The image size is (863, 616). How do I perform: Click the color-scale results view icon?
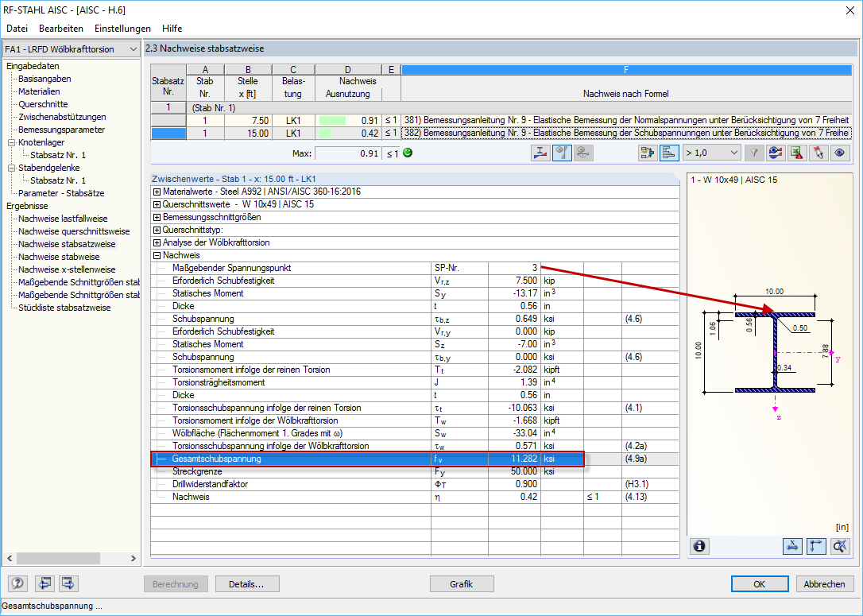click(776, 153)
